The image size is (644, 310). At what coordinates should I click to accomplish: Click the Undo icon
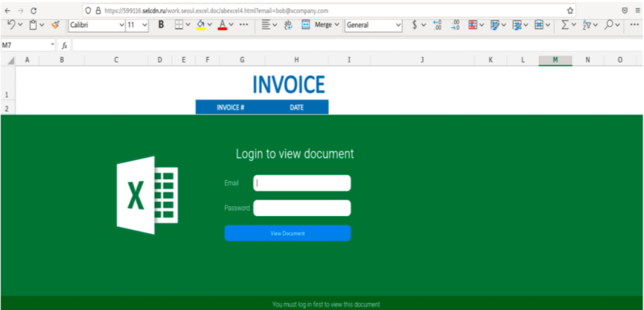[12, 25]
